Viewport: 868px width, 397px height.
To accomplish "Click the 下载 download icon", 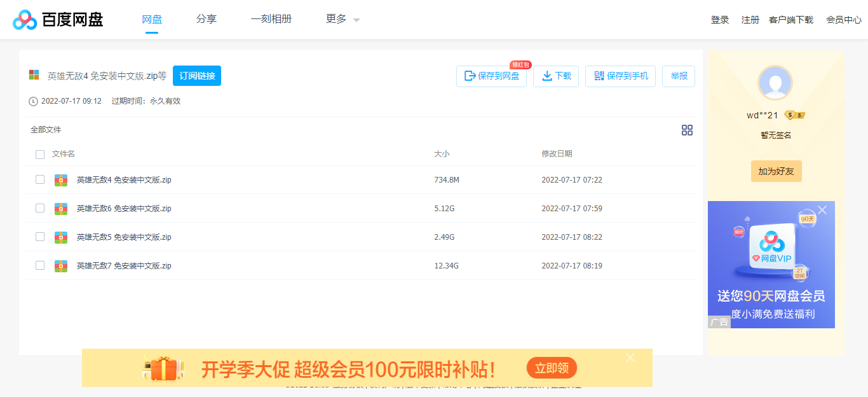I will [547, 76].
